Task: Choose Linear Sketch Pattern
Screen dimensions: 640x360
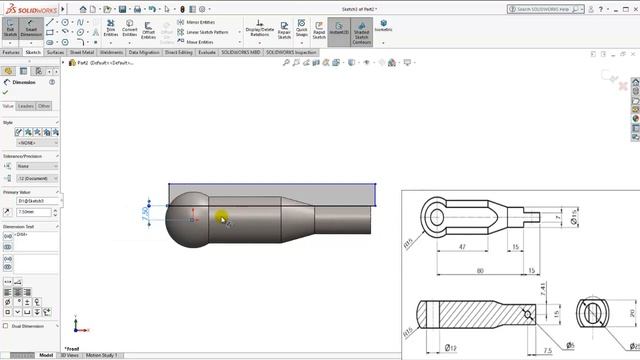Action: click(203, 32)
